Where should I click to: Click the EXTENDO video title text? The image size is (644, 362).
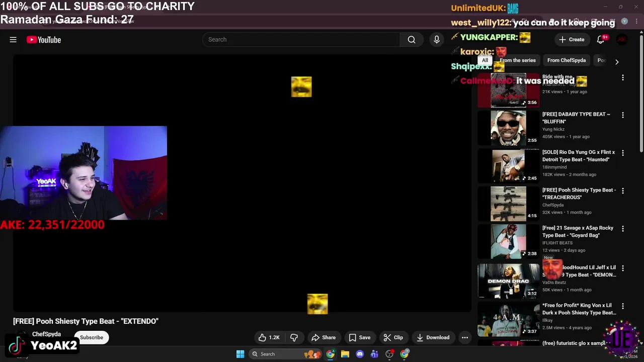point(86,321)
